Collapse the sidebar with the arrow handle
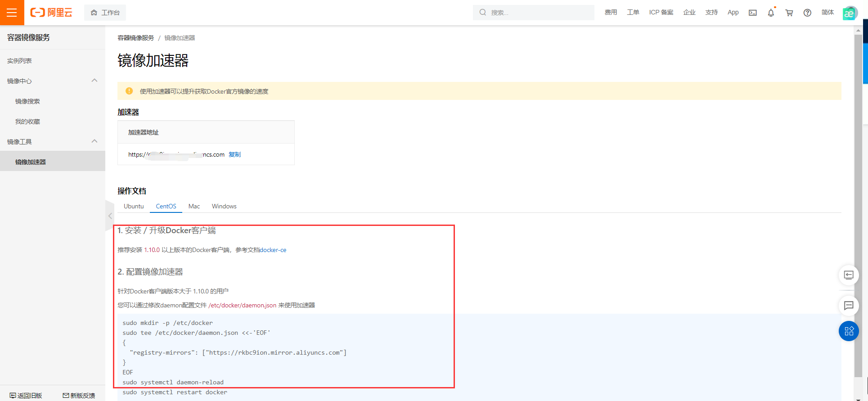The image size is (868, 401). 110,216
